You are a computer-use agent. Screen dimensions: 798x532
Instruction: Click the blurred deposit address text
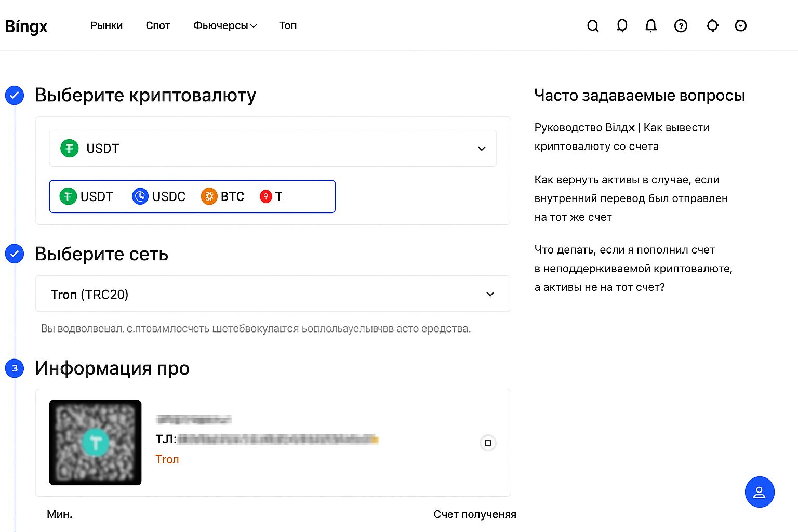click(278, 440)
